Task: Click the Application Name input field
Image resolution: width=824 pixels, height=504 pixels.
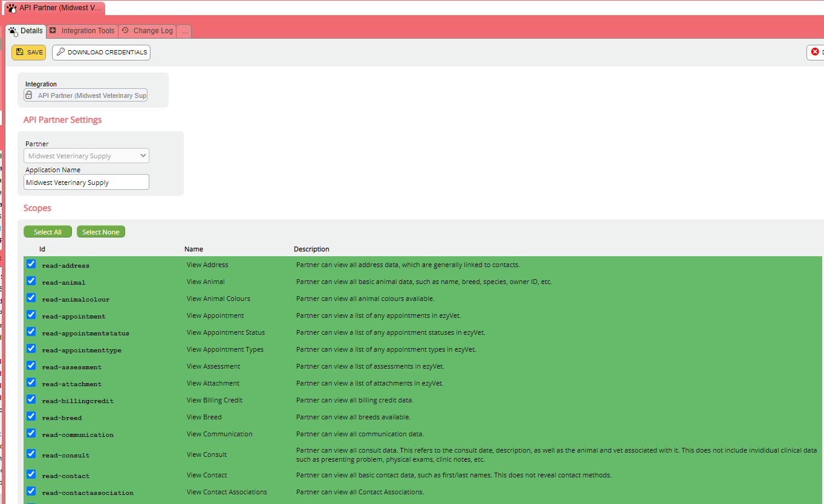Action: click(x=86, y=183)
